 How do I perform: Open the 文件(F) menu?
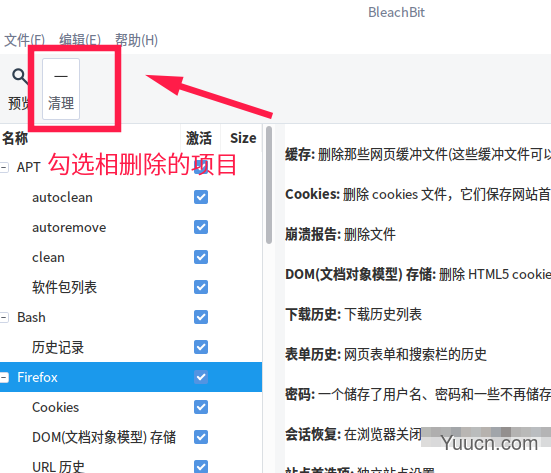click(24, 40)
